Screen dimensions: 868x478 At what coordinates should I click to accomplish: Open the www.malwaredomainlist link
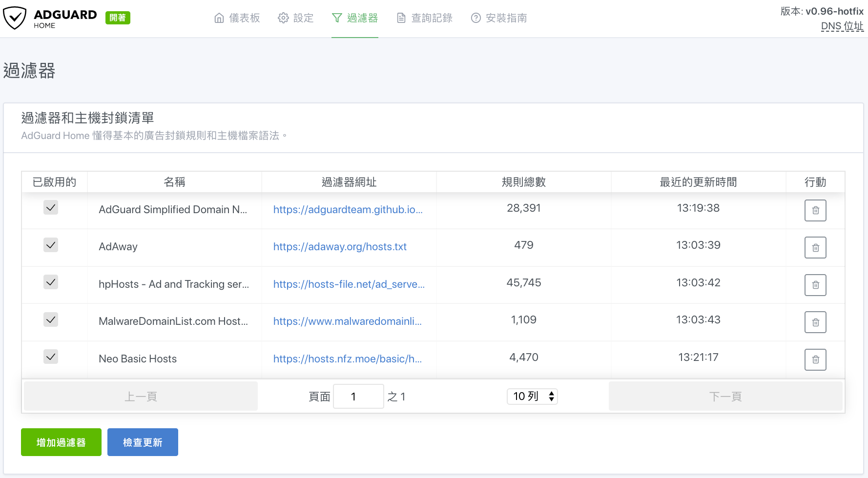click(347, 321)
